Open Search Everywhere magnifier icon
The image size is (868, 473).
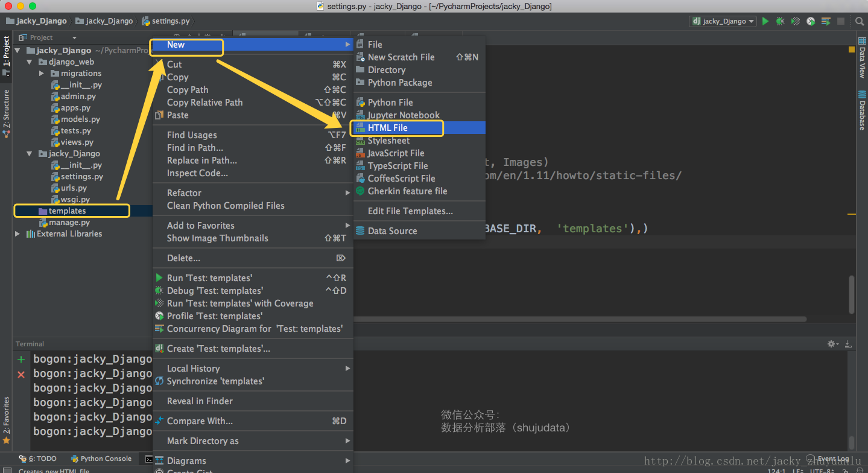tap(860, 21)
